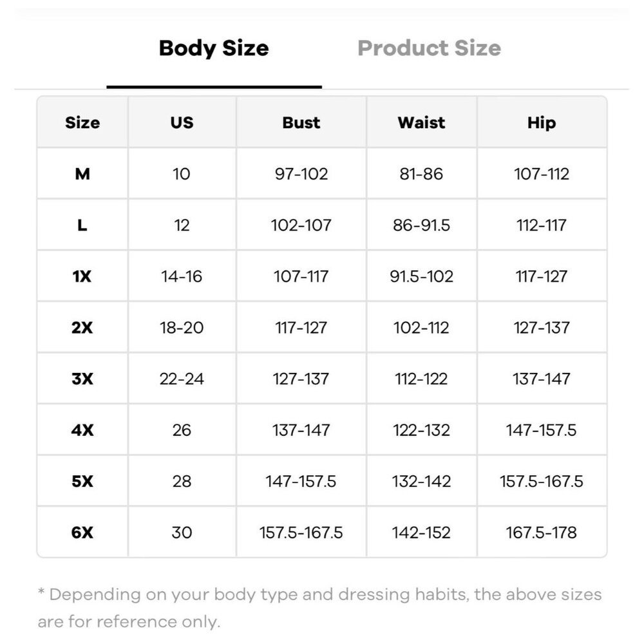Select the L size row label

(x=82, y=225)
